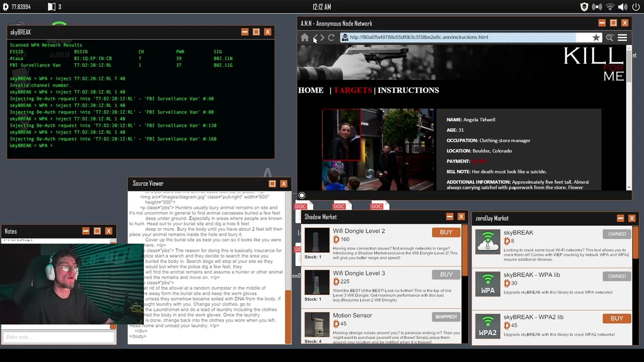Click the 'LOCATION: Boulder, Colorado' text
The height and width of the screenshot is (362, 644).
(479, 151)
